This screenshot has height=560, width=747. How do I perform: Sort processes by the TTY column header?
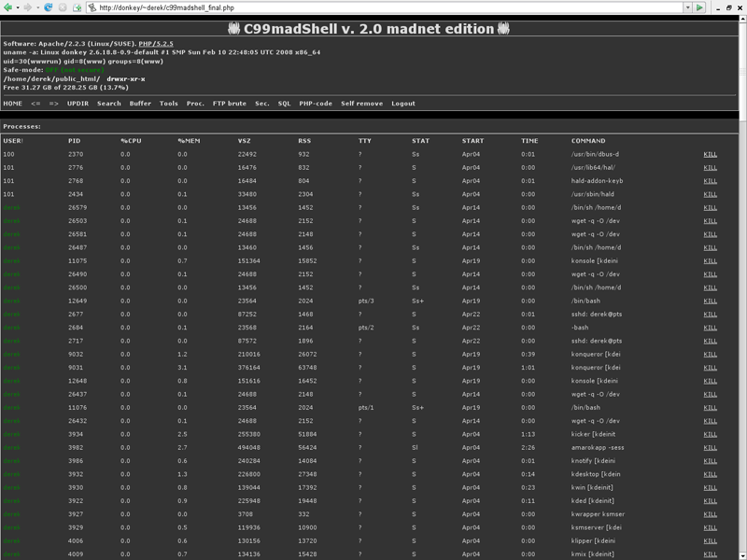click(x=365, y=141)
